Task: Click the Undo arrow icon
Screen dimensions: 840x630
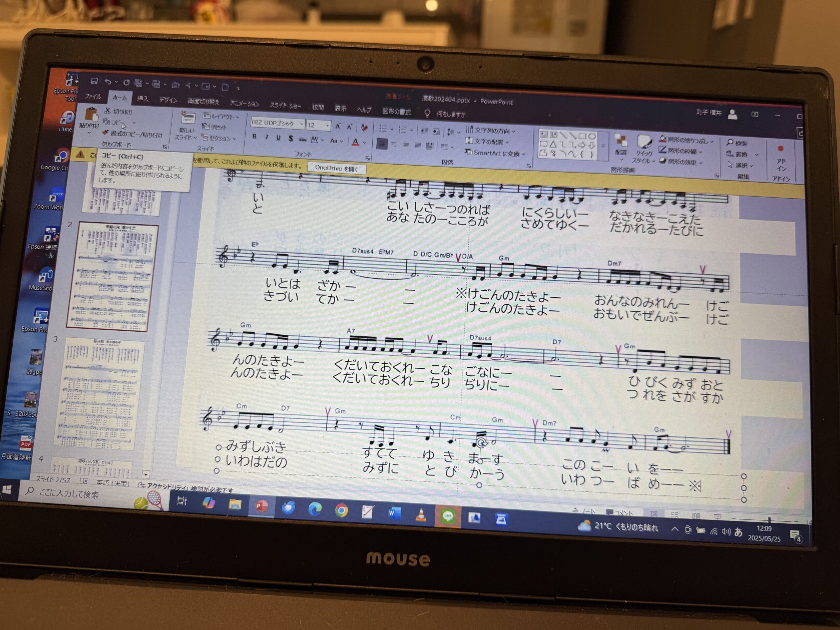Action: pos(108,82)
